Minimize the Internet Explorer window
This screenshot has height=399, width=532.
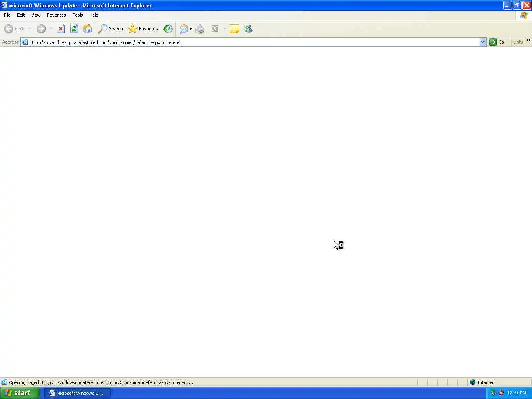[x=507, y=5]
